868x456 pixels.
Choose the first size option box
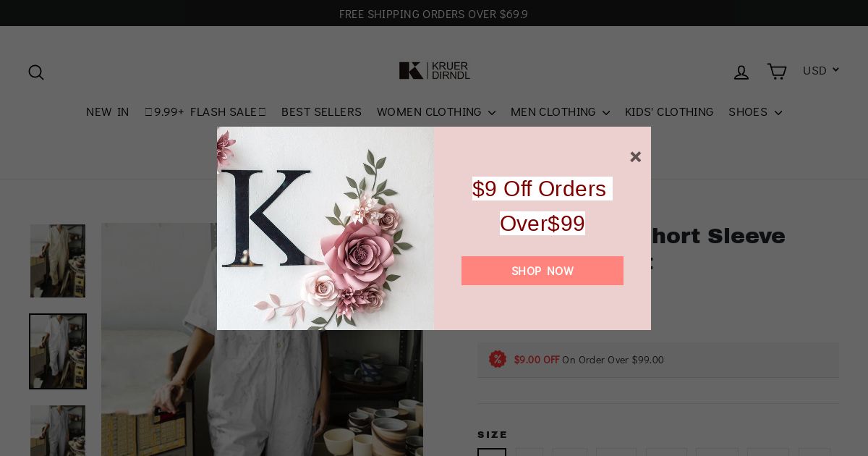click(492, 452)
